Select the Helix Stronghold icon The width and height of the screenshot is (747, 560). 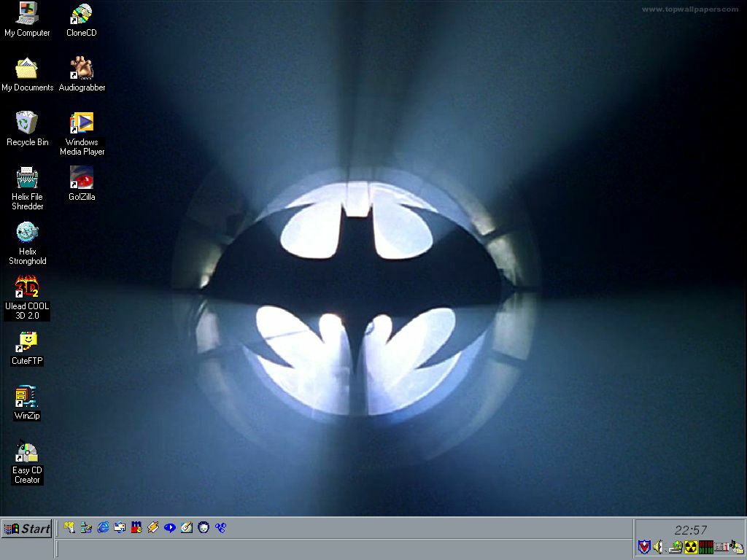pyautogui.click(x=27, y=233)
